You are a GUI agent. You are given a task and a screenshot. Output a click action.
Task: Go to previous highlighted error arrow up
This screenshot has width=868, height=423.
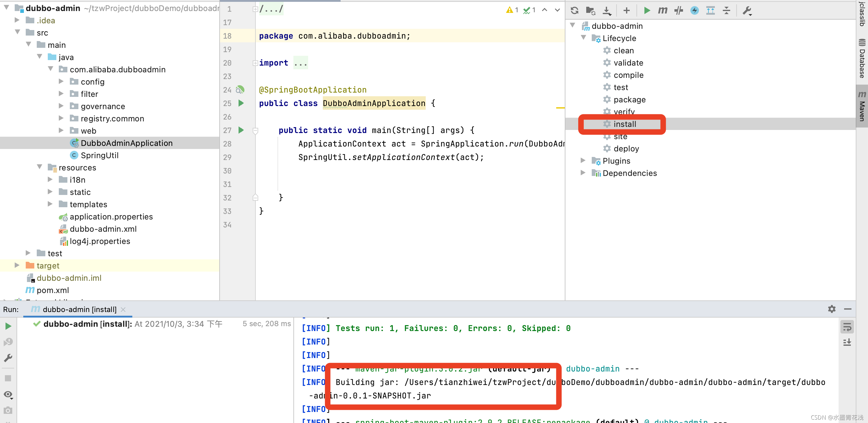545,10
